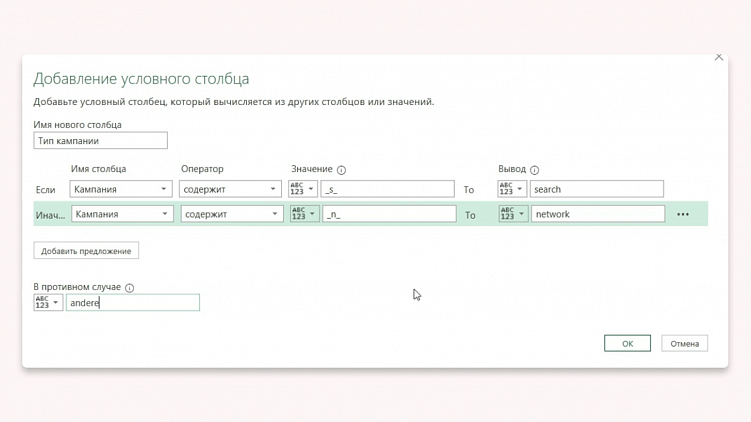This screenshot has width=751, height=422.
Task: Open the ABC123 output type selector in the Иначе row
Action: coord(513,214)
